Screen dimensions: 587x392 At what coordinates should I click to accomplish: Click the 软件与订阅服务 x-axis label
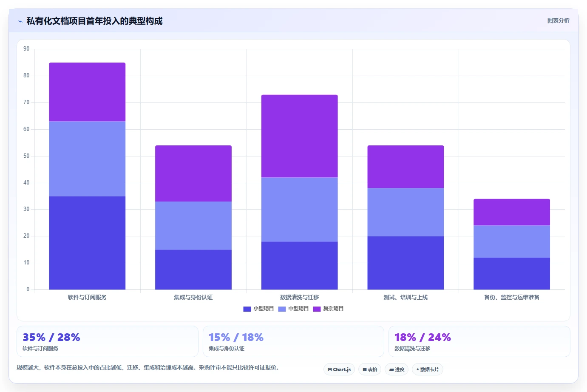tap(87, 297)
